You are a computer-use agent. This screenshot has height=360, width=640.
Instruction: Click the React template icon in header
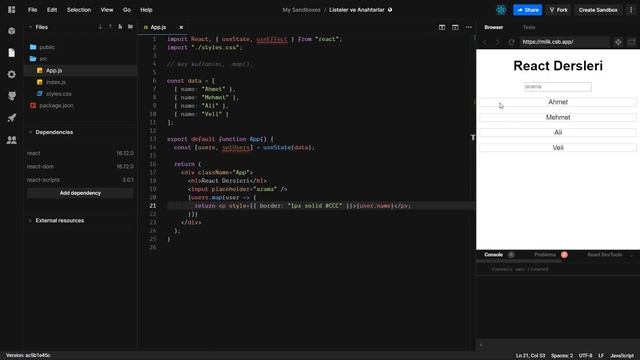click(x=501, y=10)
